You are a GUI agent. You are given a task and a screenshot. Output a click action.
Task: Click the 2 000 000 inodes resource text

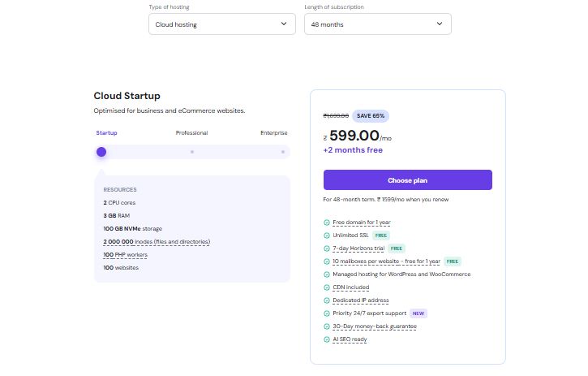(157, 241)
